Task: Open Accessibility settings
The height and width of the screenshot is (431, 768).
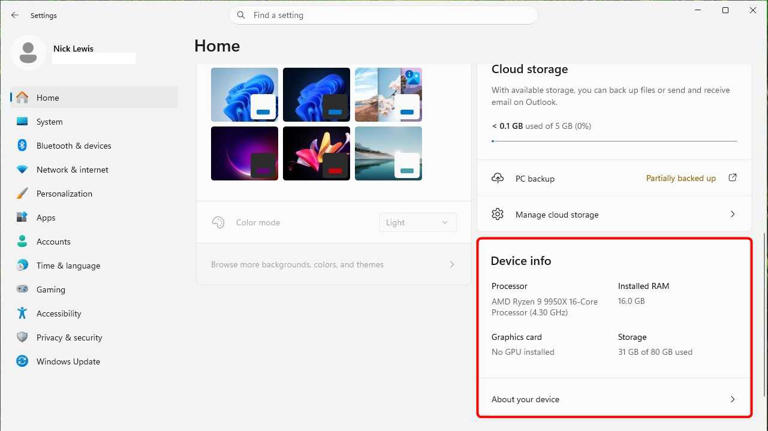Action: pos(94,313)
